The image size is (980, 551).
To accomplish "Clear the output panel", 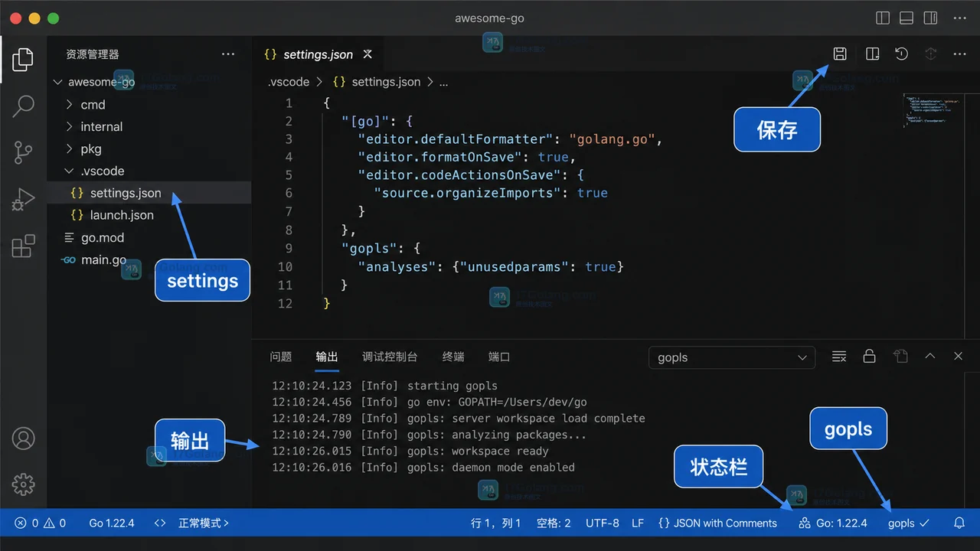I will click(839, 357).
